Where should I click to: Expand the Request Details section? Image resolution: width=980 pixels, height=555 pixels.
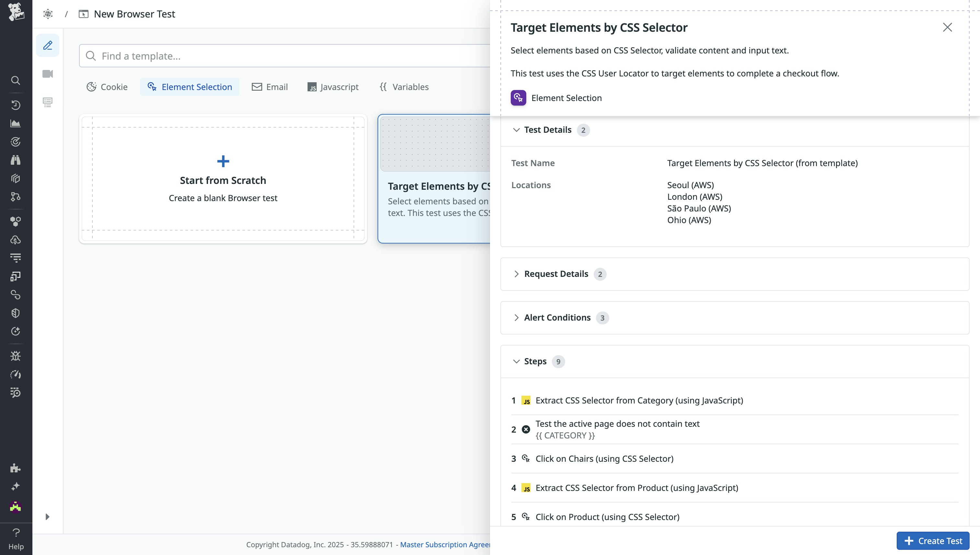click(517, 274)
